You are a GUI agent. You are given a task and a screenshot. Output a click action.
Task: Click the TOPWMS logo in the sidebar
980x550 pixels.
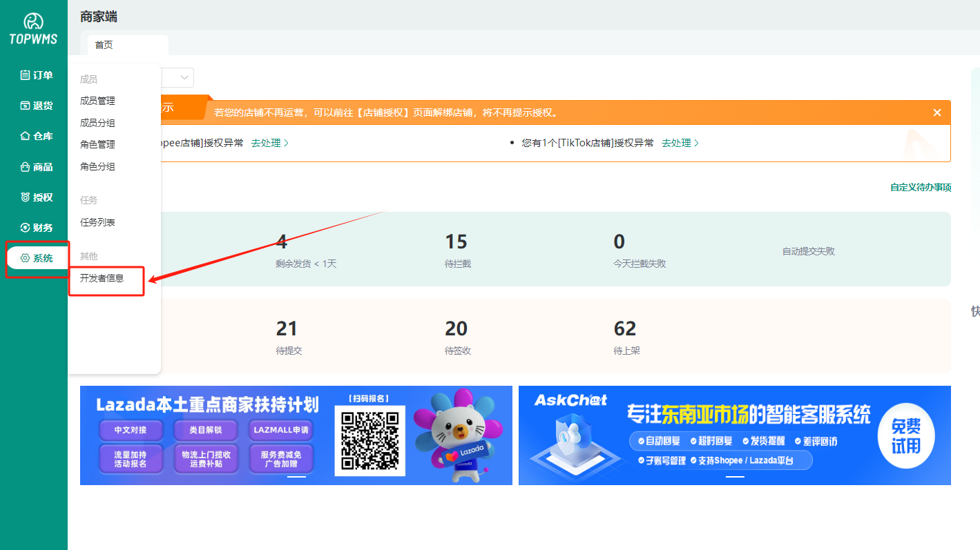tap(33, 29)
